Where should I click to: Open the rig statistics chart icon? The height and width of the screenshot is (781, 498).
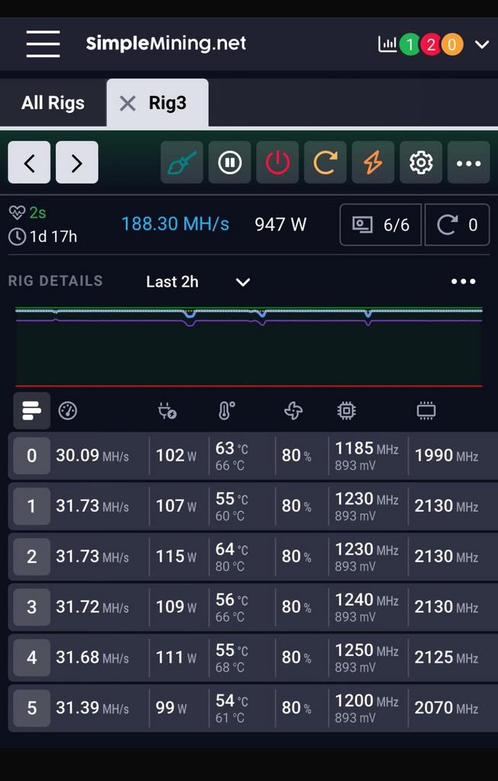pos(387,45)
